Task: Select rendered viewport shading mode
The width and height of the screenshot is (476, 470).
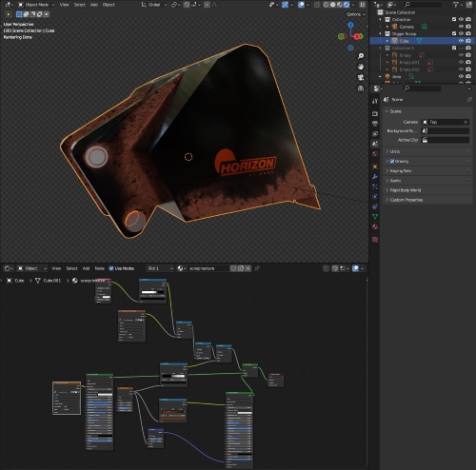Action: tap(347, 5)
